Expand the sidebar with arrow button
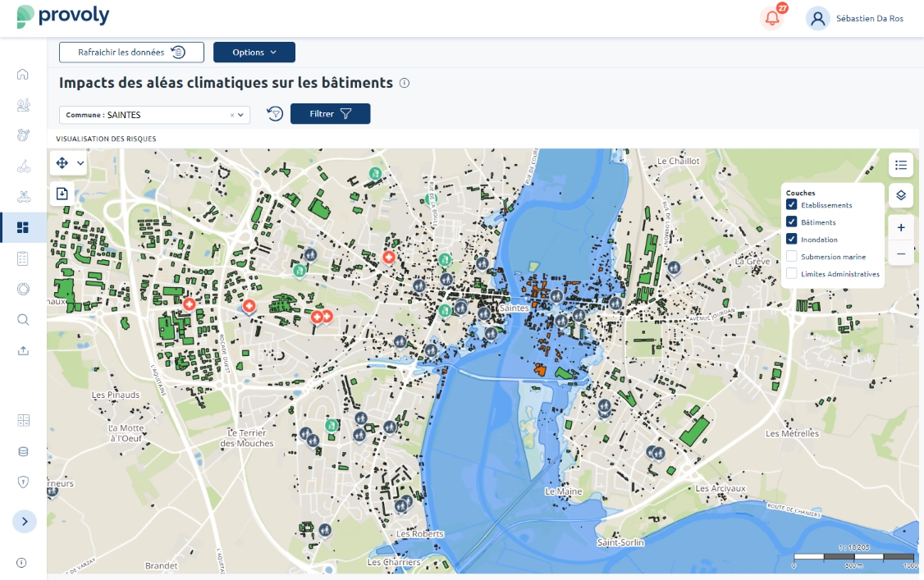924x580 pixels. point(24,521)
